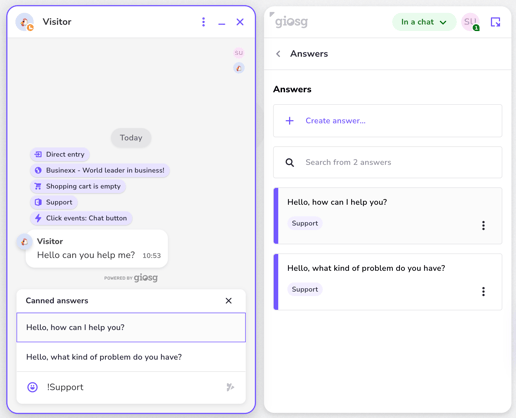516x418 pixels.
Task: Close the Canned answers panel
Action: [229, 301]
